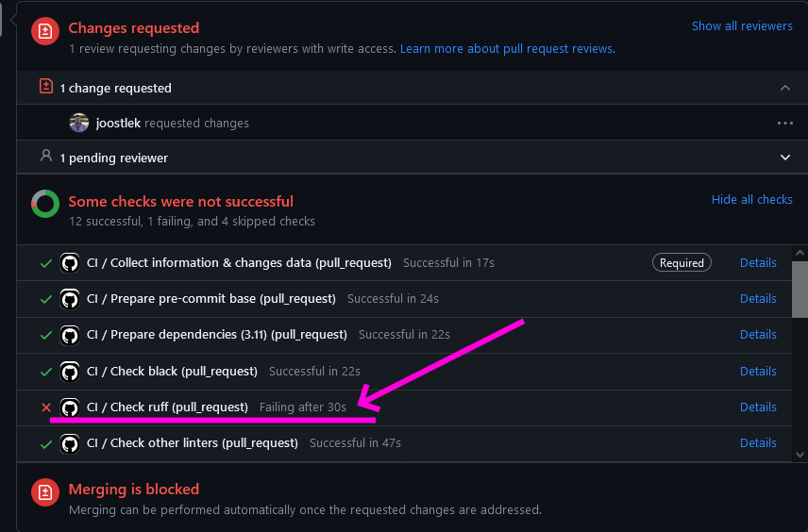
Task: Click the Merging is blocked icon
Action: 44,492
